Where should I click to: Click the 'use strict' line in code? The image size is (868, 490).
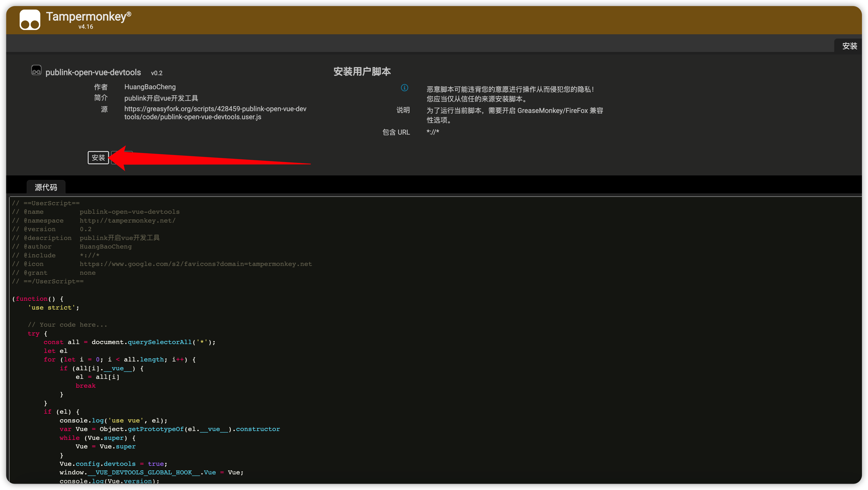coord(53,308)
